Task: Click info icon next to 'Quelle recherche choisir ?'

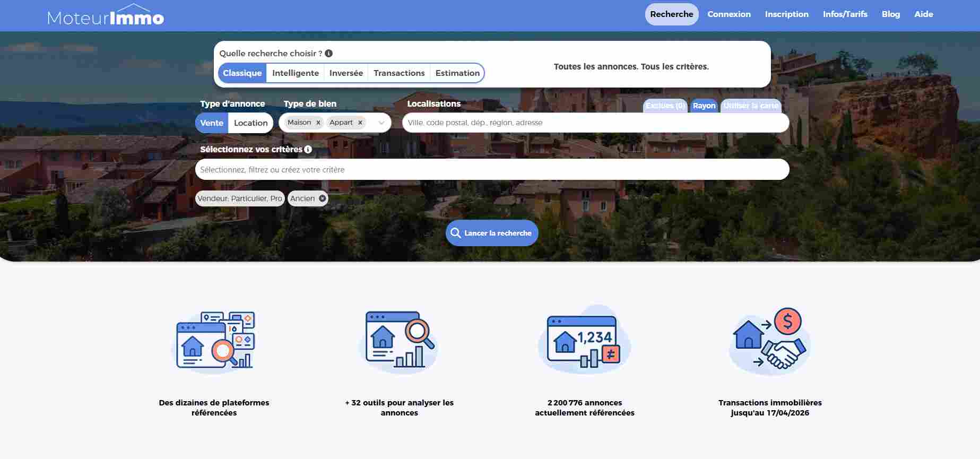Action: click(328, 54)
